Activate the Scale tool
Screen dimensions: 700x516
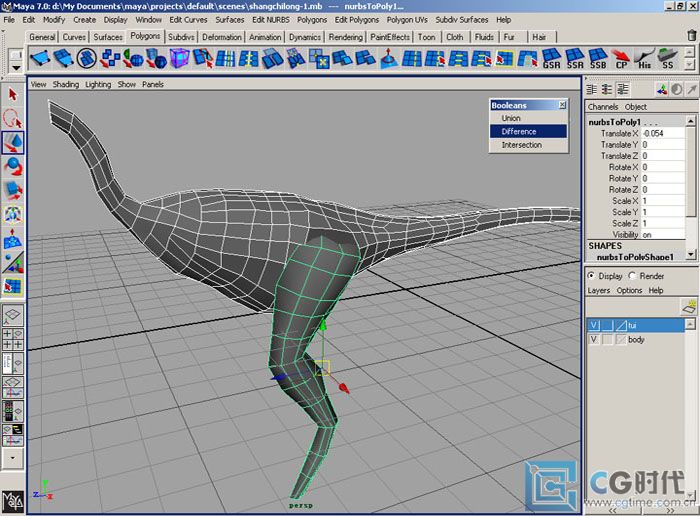[x=12, y=191]
